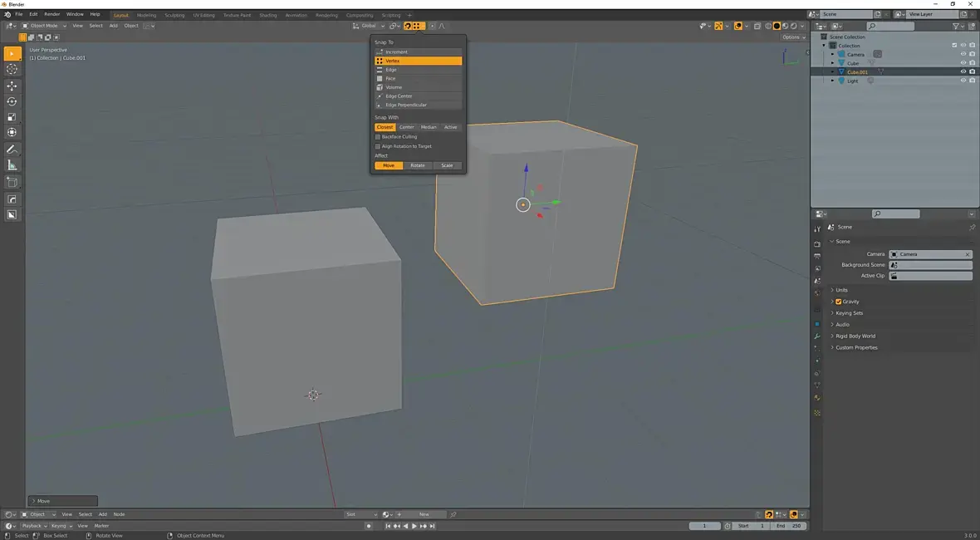Switch viewport to wireframe shading
Screen dimensions: 980x540
coord(768,27)
